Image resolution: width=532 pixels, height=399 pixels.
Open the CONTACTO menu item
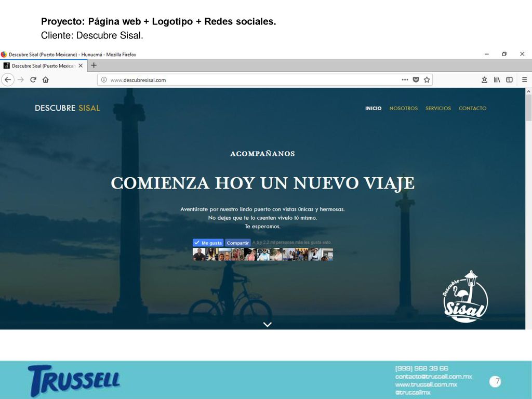(472, 108)
